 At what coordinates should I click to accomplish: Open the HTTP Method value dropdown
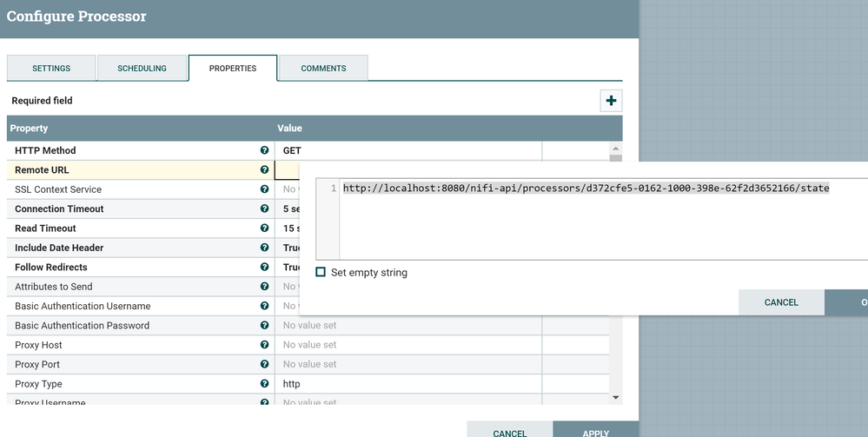click(x=407, y=150)
